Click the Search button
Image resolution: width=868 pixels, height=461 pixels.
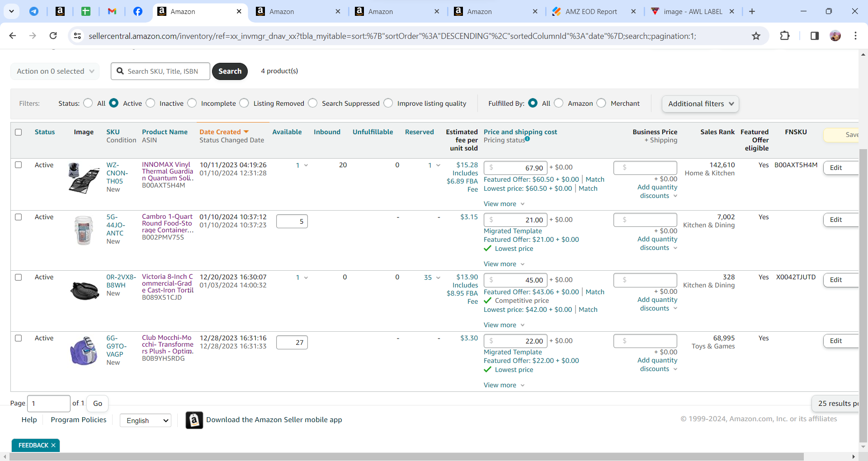230,71
